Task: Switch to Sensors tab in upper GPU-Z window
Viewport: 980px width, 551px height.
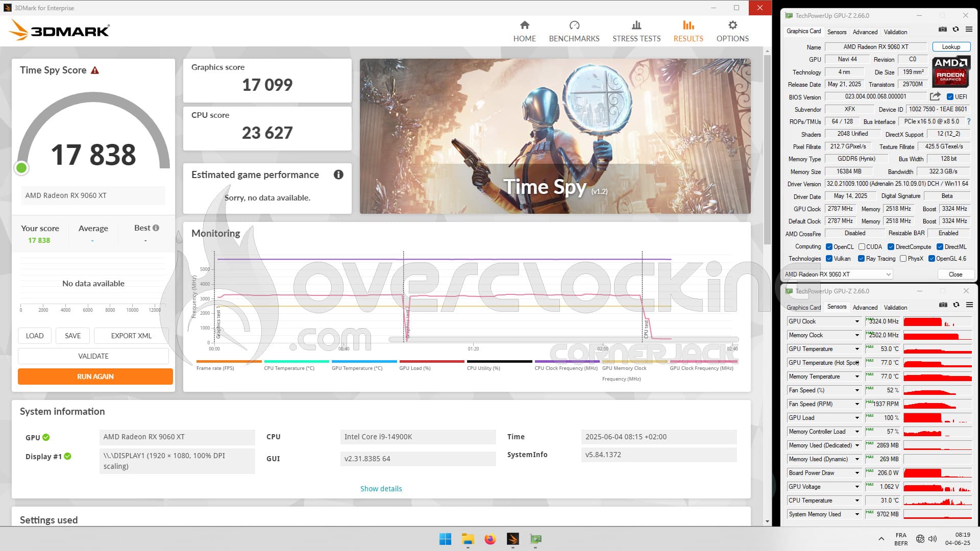Action: (837, 32)
